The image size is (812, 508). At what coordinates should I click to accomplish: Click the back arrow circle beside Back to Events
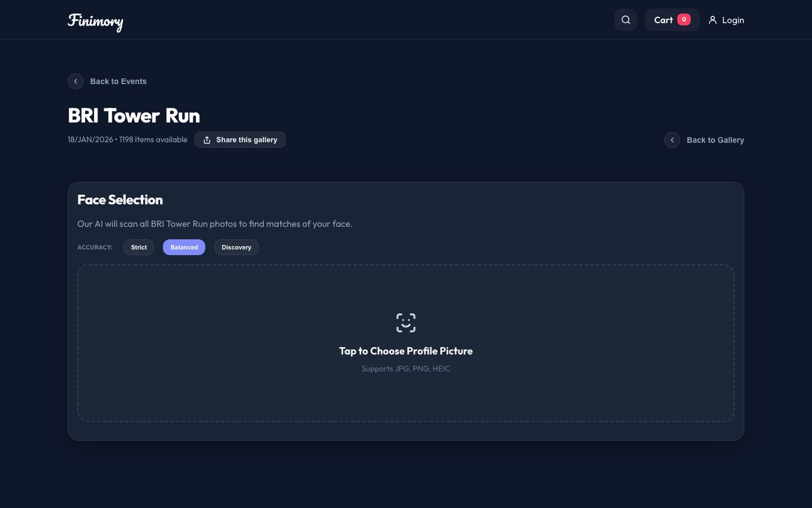tap(76, 81)
